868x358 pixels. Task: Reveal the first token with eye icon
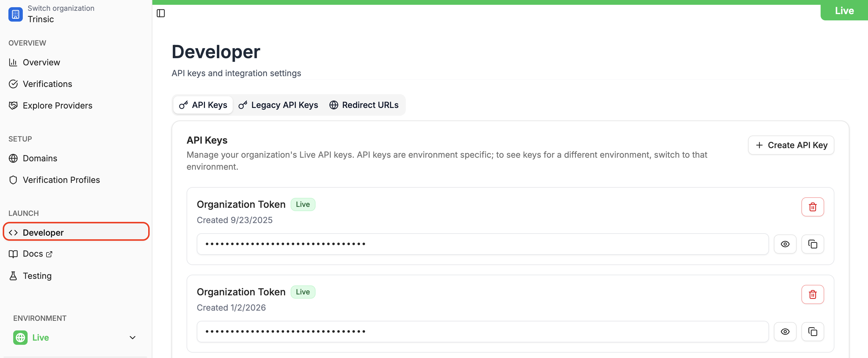pos(785,244)
